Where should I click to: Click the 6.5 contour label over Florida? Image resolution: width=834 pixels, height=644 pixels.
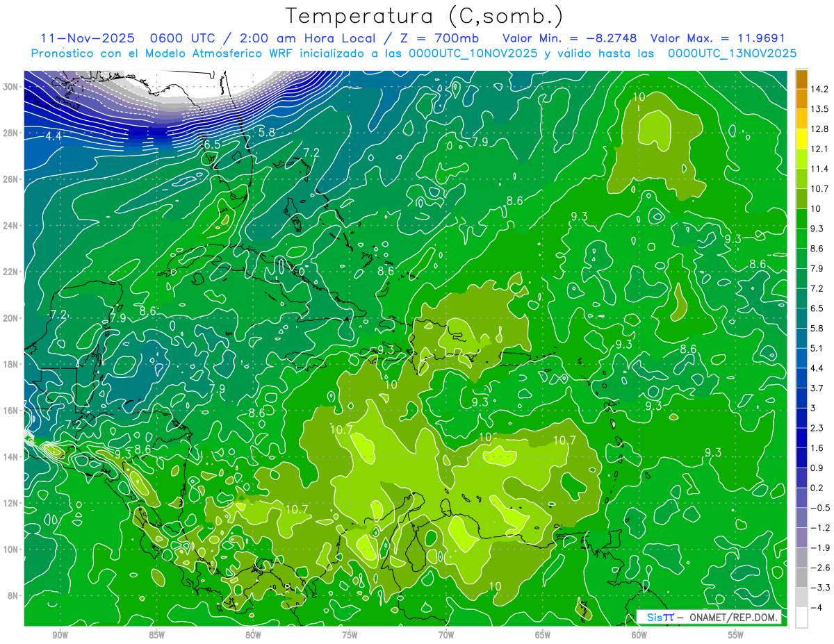pos(212,145)
